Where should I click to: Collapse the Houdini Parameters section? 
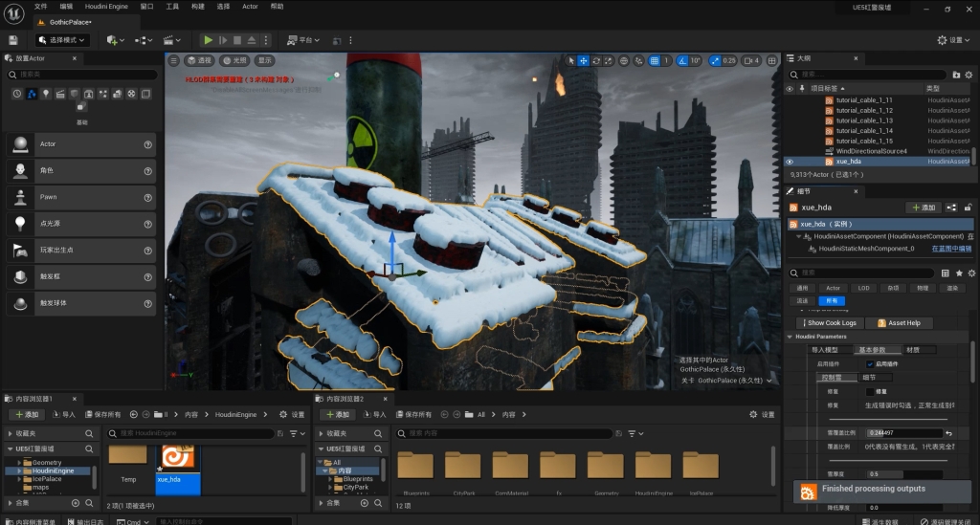click(x=790, y=337)
